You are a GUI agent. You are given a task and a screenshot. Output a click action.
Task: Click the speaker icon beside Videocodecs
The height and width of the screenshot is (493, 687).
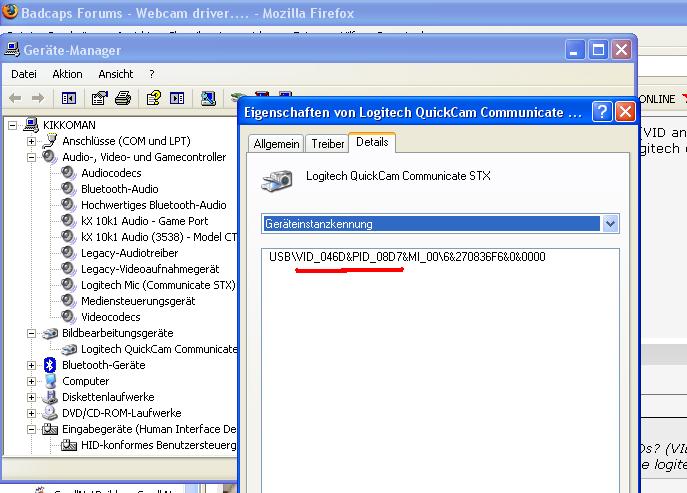point(68,316)
